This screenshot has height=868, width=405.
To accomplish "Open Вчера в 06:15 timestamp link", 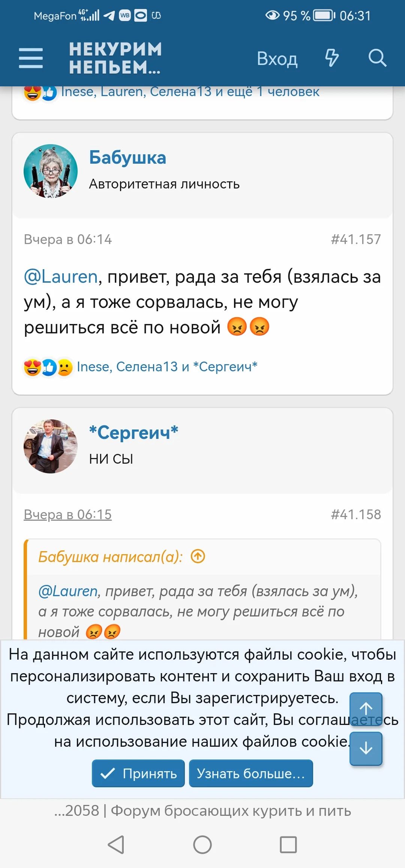I will tap(68, 515).
